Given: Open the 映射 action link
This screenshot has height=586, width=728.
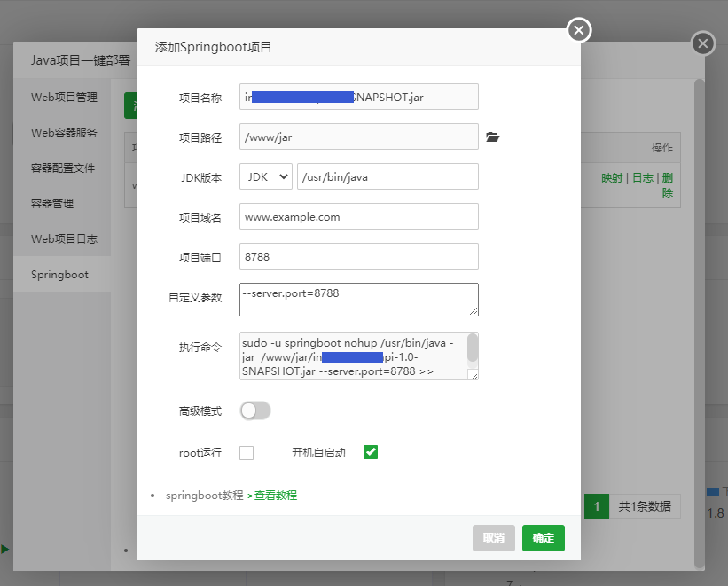Looking at the screenshot, I should click(614, 176).
